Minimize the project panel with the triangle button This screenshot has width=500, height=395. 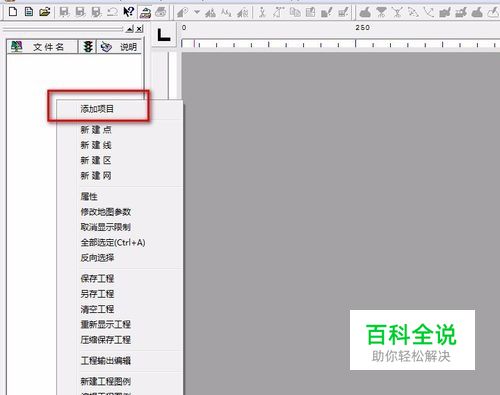pyautogui.click(x=130, y=29)
